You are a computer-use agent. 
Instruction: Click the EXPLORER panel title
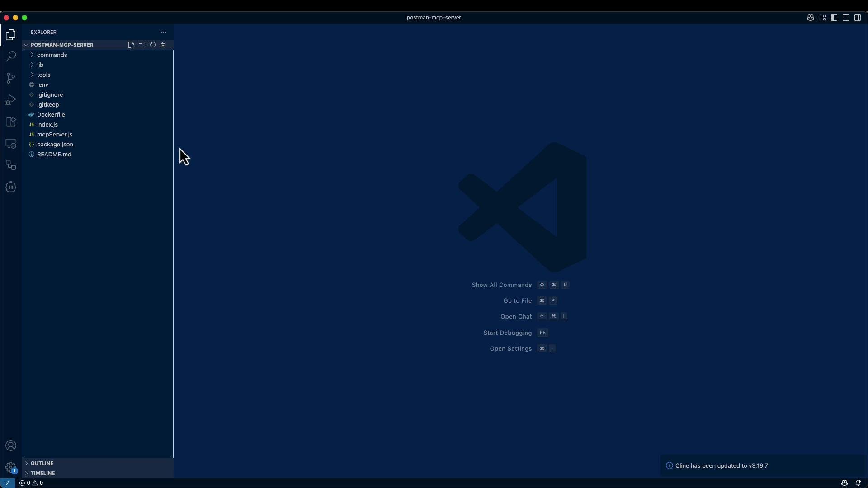click(x=44, y=32)
